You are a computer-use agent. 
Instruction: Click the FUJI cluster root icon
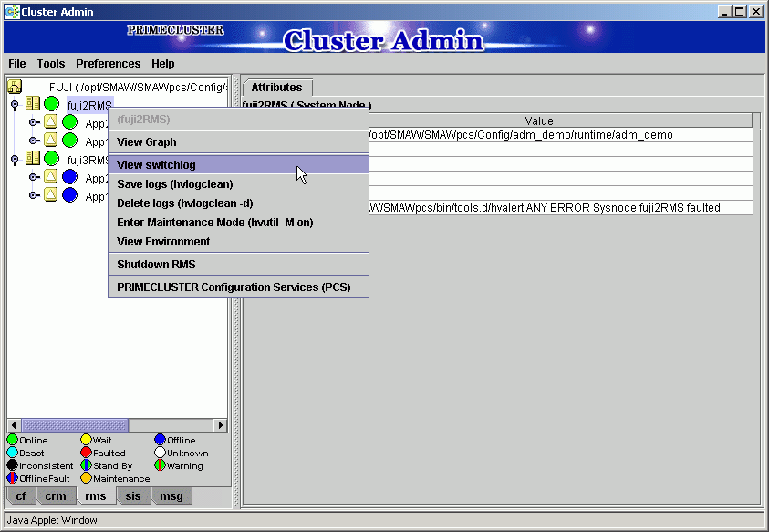coord(15,87)
